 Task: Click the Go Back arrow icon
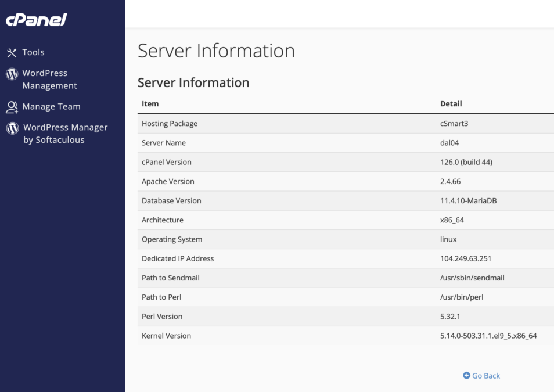(466, 376)
